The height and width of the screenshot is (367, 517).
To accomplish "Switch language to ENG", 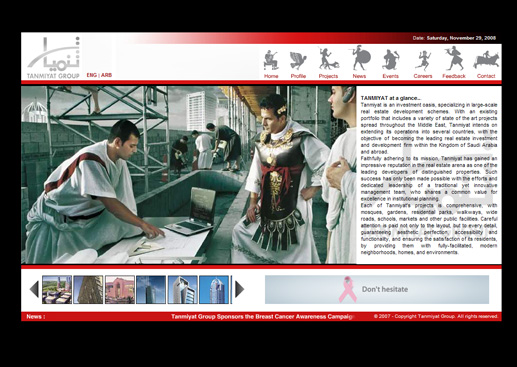I will (91, 75).
